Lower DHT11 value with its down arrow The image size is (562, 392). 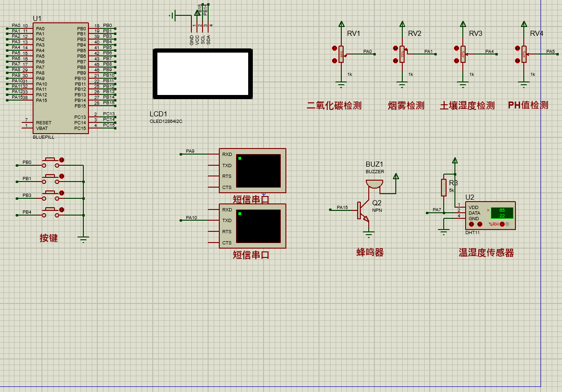(x=471, y=224)
